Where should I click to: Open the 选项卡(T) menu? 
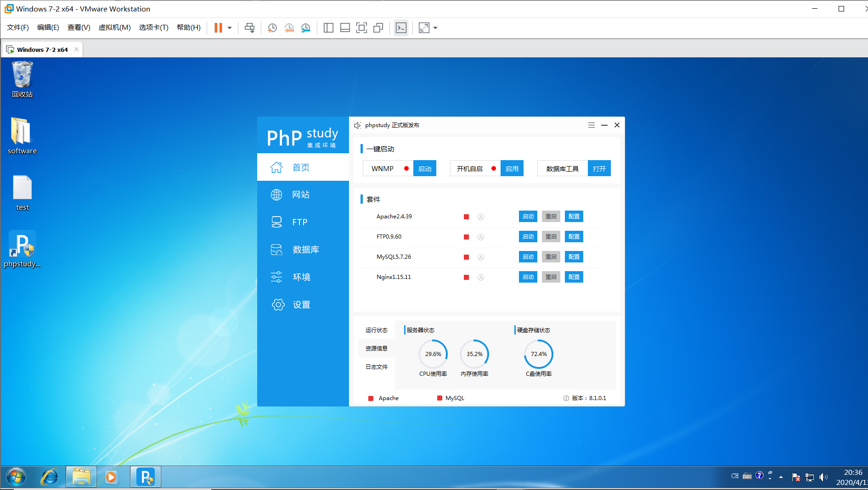pos(154,28)
